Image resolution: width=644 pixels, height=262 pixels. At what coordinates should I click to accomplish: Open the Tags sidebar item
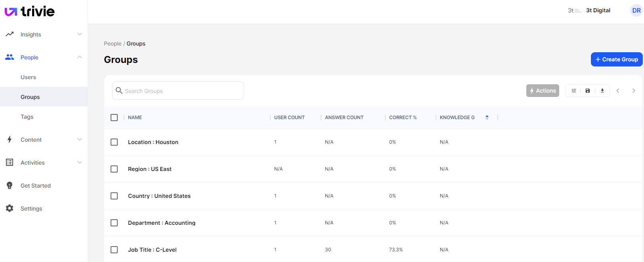pos(27,117)
